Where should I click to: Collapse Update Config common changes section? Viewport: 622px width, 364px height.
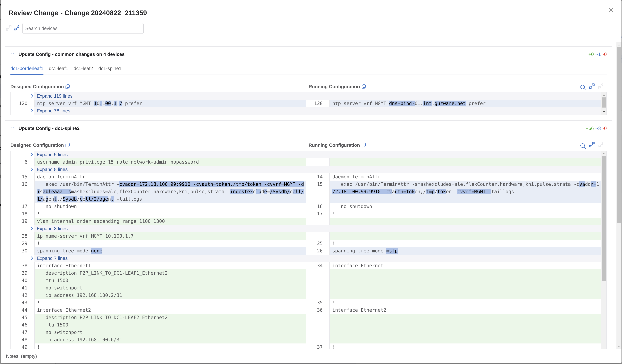(x=12, y=54)
